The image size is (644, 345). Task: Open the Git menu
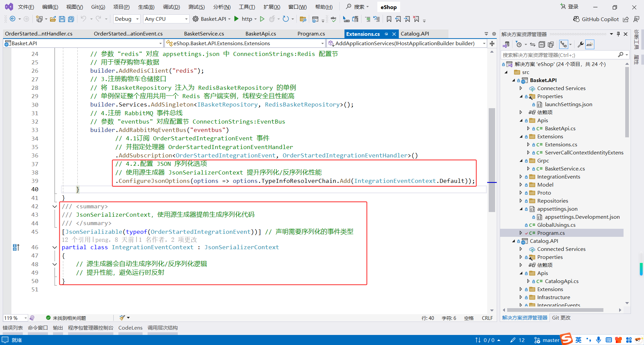[98, 7]
